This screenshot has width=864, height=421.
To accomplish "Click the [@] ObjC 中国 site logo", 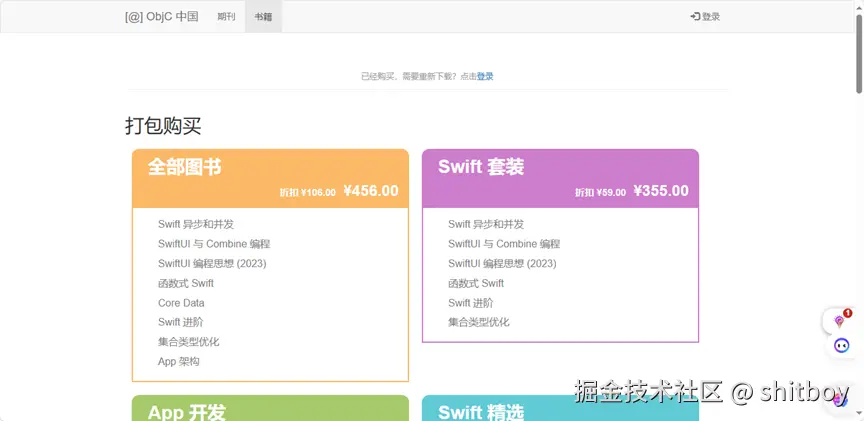I will [161, 17].
